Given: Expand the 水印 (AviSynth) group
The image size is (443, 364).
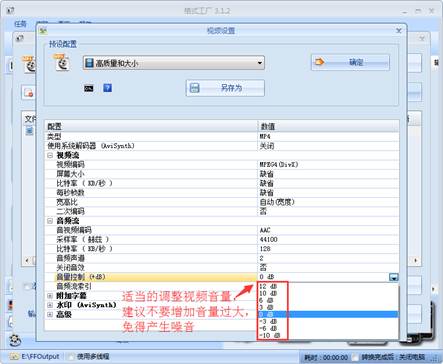Looking at the screenshot, I should point(50,305).
